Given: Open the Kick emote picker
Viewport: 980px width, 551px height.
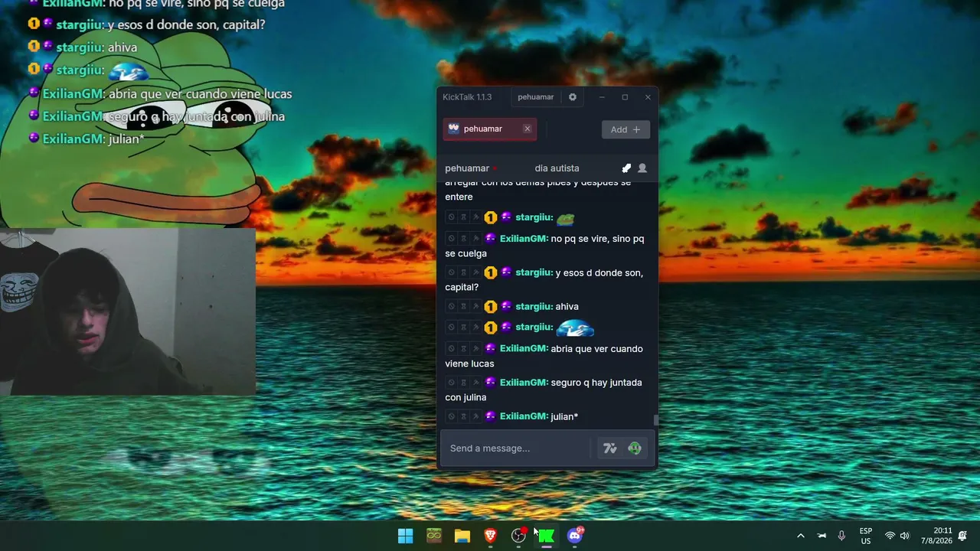Looking at the screenshot, I should coord(635,448).
